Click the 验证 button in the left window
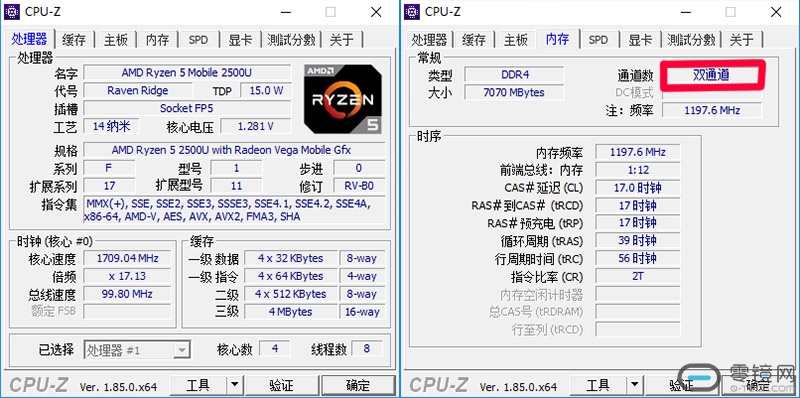The image size is (800, 398). (281, 385)
